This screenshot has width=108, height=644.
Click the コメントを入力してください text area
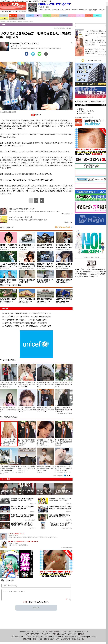point(36,595)
